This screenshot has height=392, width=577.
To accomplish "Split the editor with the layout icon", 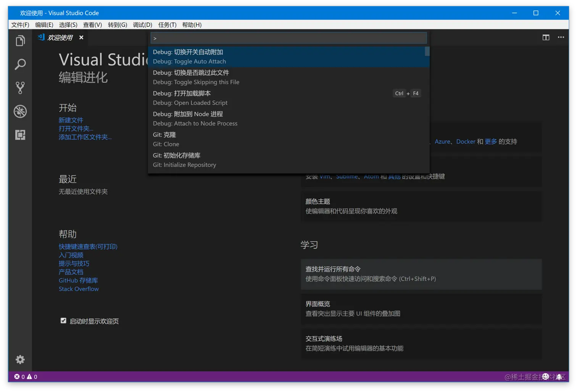I will tap(546, 37).
